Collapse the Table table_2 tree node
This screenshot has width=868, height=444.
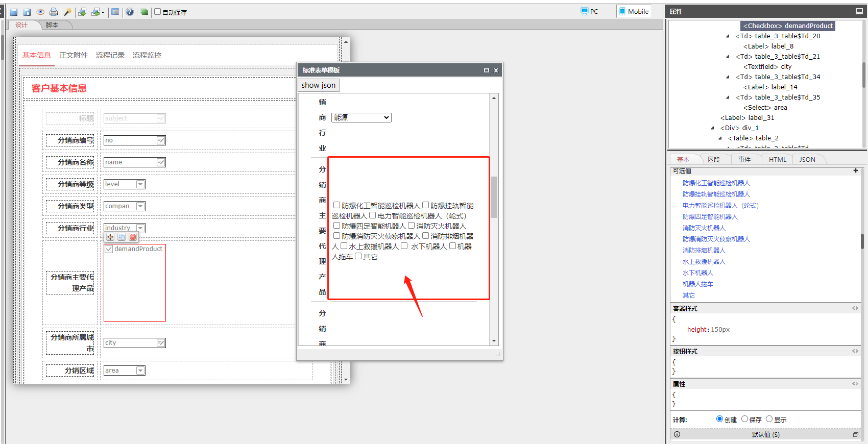(720, 138)
